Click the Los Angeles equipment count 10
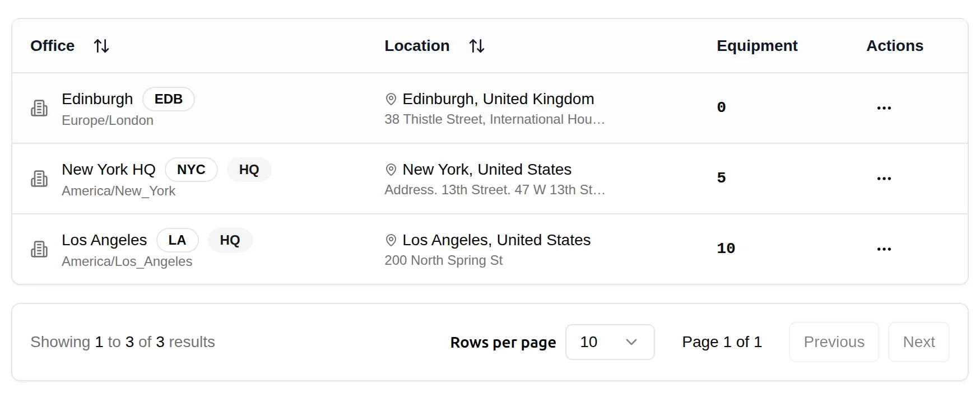The image size is (980, 393). click(726, 249)
